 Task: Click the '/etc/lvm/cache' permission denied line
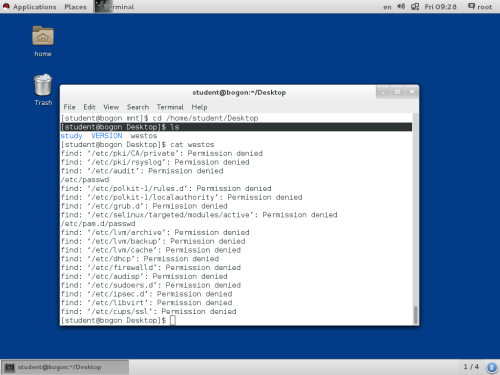click(x=151, y=250)
